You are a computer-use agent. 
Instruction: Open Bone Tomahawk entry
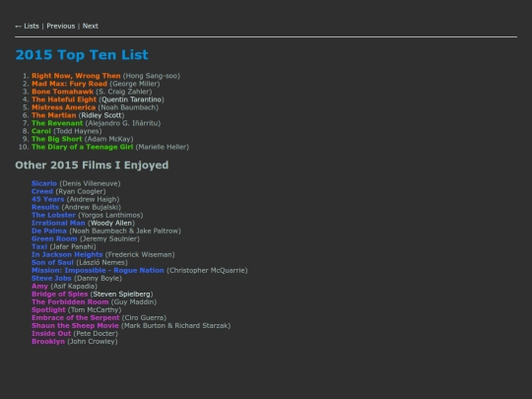pos(62,92)
